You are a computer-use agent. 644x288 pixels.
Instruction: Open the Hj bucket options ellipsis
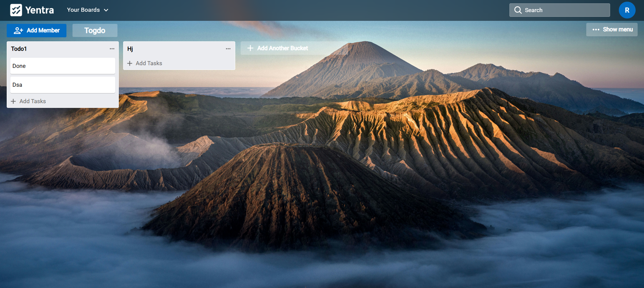pyautogui.click(x=228, y=49)
